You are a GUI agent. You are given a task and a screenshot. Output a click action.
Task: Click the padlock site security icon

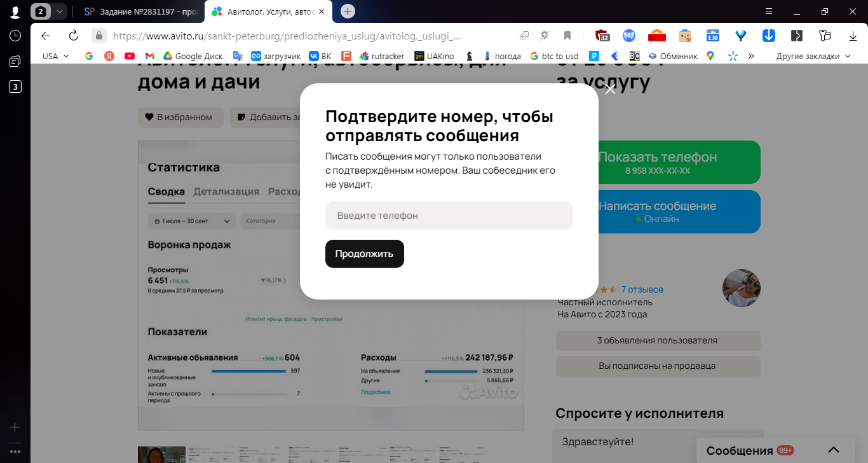click(98, 36)
